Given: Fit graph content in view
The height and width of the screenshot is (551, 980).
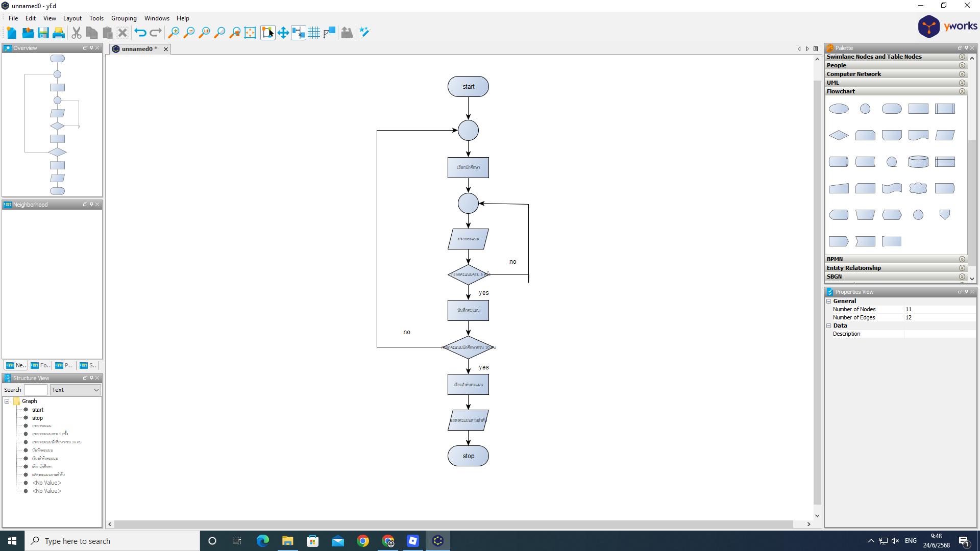Looking at the screenshot, I should (x=250, y=33).
